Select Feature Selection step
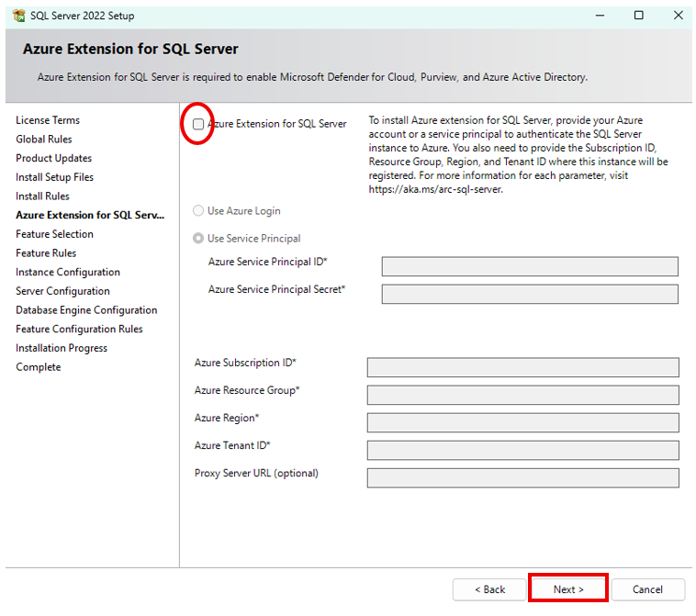Screen dimensions: 696x616 click(x=54, y=234)
